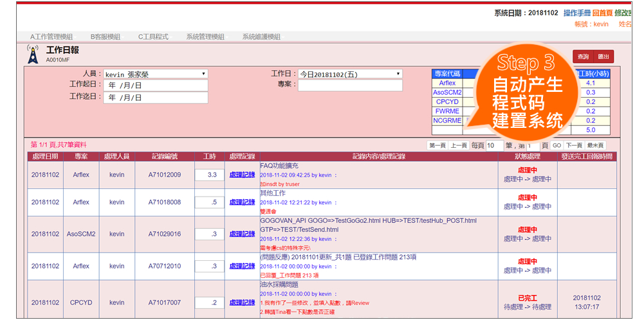The width and height of the screenshot is (644, 320).
Task: Open 處理記錄 link for record A71012009
Action: [x=242, y=175]
